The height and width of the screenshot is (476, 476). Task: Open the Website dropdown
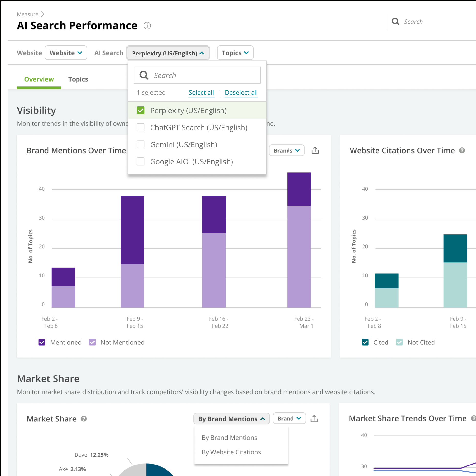point(66,53)
